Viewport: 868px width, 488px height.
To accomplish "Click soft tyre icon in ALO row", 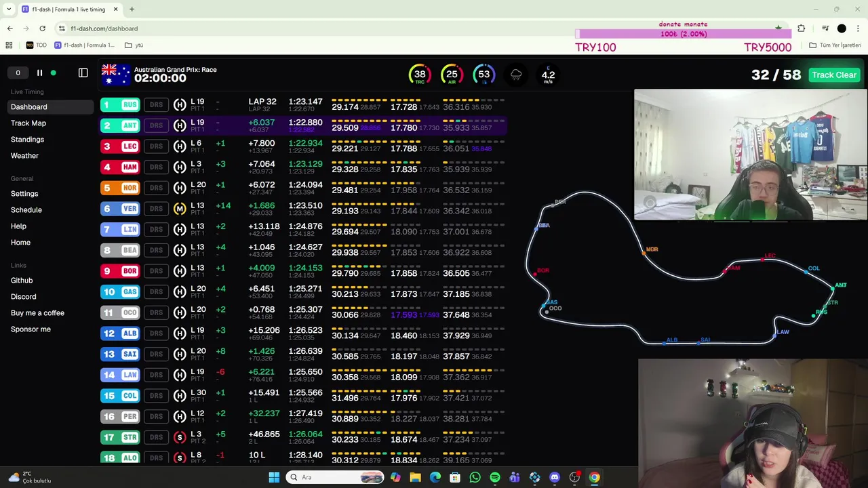I will coord(180,458).
